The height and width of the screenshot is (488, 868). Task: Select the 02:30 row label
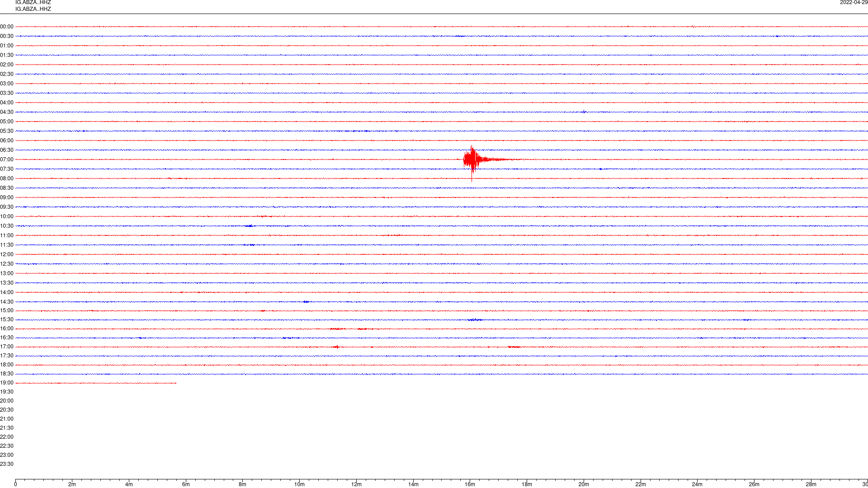click(x=7, y=74)
